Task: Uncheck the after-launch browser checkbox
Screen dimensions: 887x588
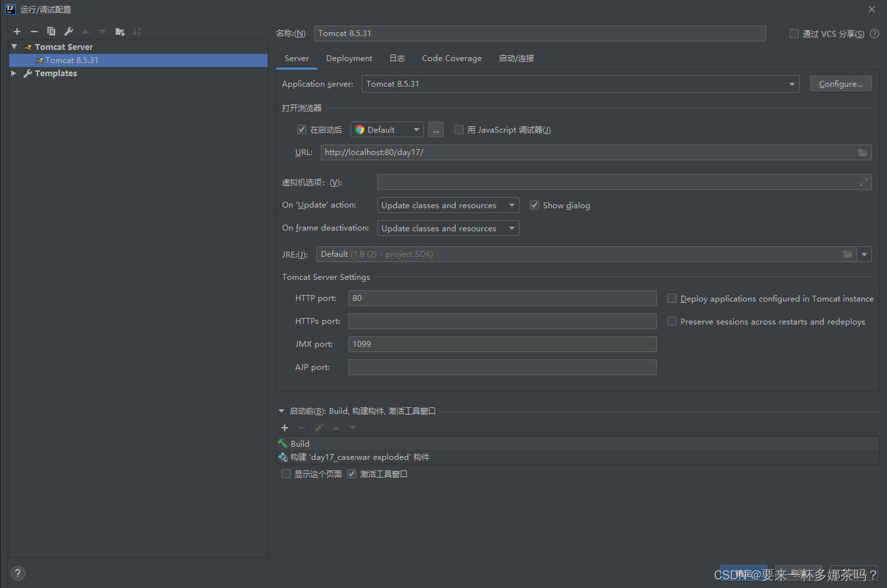Action: 302,129
